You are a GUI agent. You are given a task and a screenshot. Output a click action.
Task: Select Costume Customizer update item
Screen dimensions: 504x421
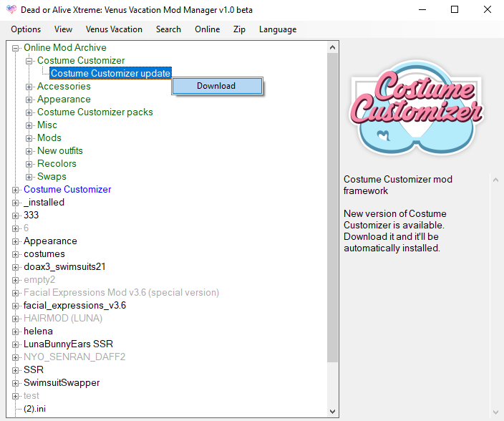110,73
